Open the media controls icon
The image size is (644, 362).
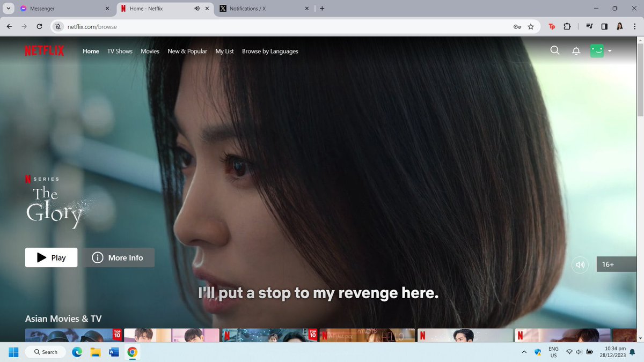coord(590,26)
